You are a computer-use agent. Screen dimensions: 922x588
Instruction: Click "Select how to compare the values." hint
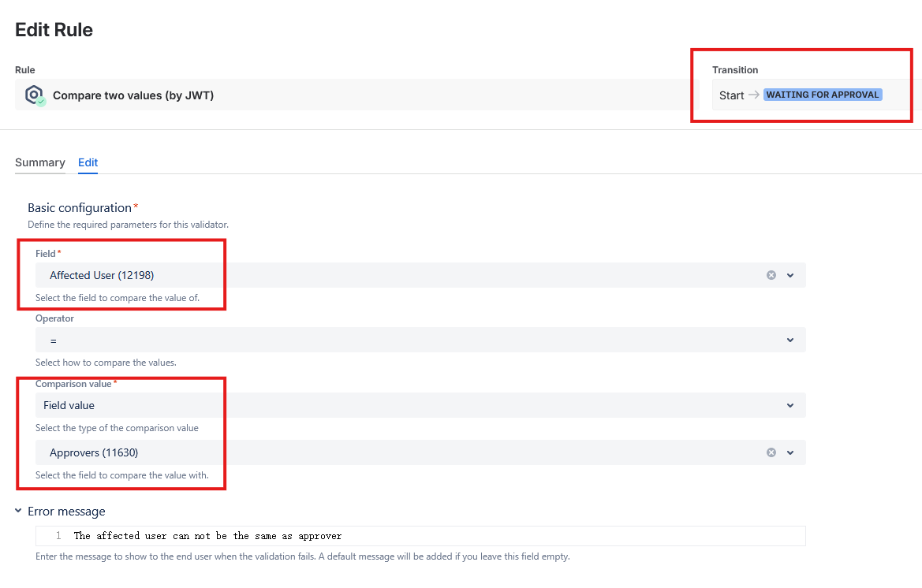pyautogui.click(x=106, y=363)
